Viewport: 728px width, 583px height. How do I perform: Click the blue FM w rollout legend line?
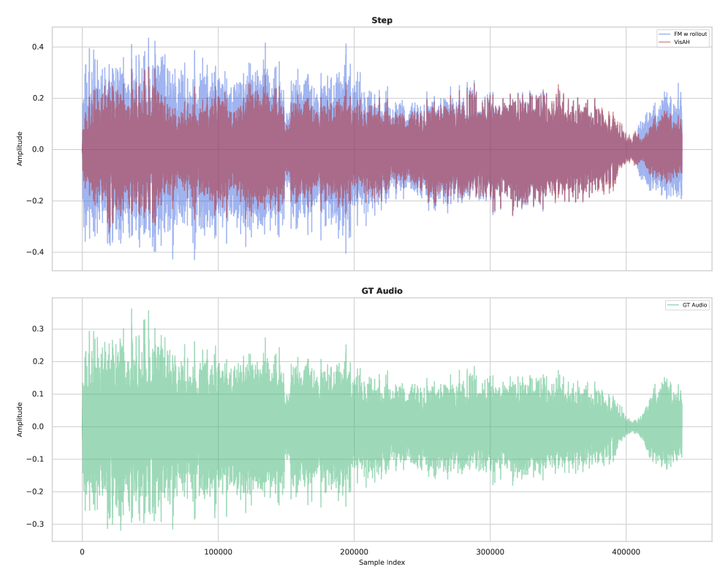click(664, 34)
